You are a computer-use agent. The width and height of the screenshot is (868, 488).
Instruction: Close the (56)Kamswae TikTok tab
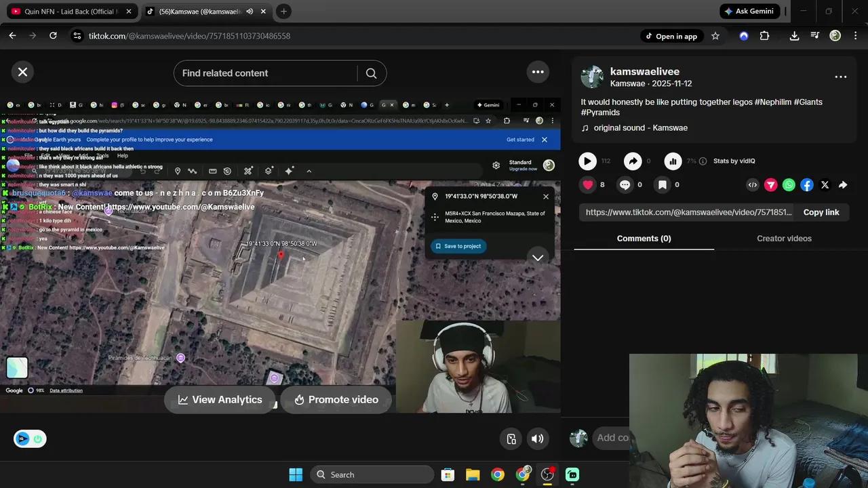[263, 12]
